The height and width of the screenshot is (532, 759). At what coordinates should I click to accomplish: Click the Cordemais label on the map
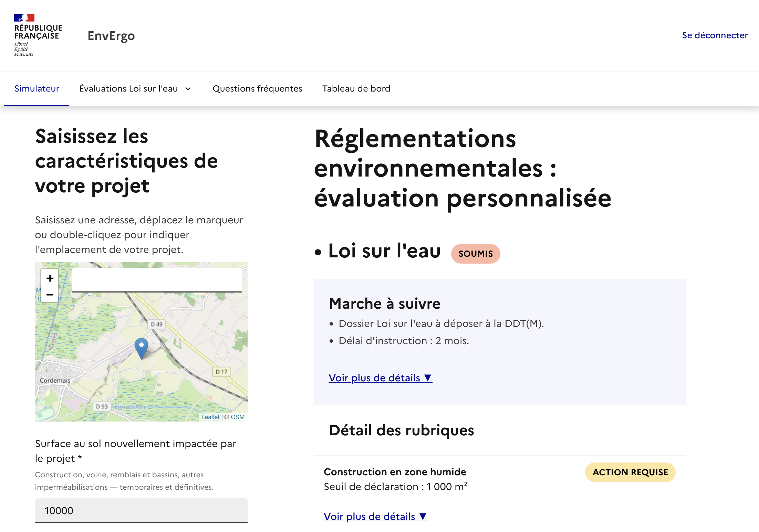[55, 381]
